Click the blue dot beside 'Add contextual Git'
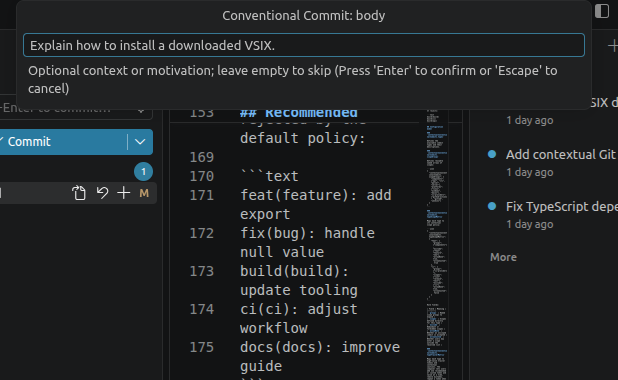 (x=492, y=154)
